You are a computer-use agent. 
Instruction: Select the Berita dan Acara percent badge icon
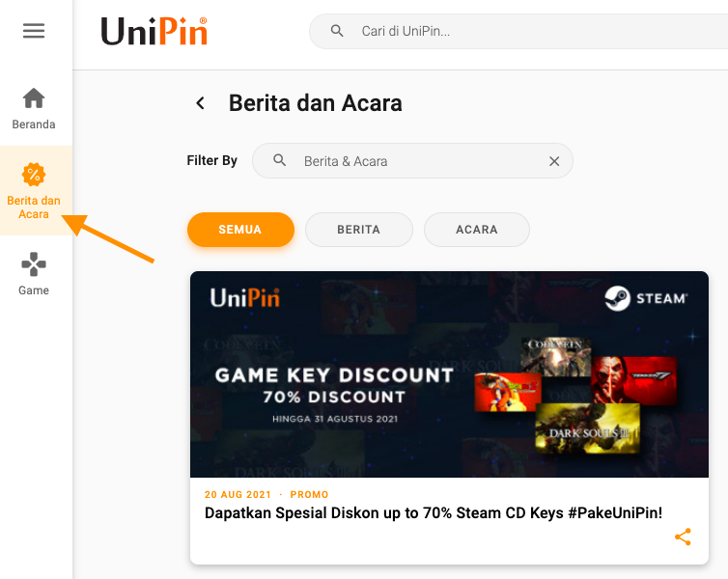pyautogui.click(x=34, y=175)
